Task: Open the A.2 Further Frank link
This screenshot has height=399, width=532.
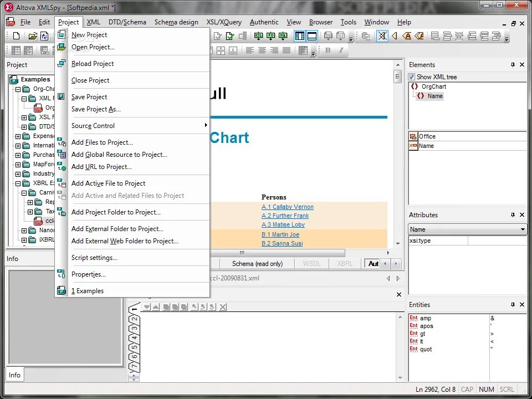Action: [x=285, y=216]
